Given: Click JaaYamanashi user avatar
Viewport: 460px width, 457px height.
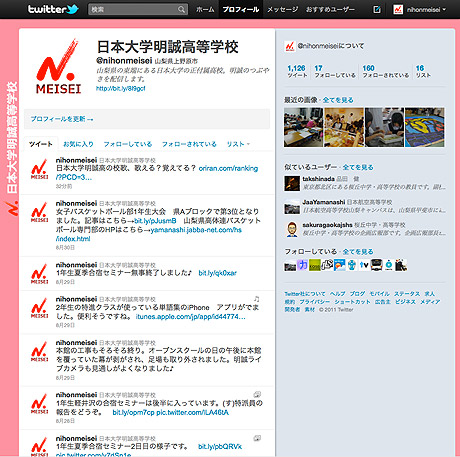Looking at the screenshot, I should coord(292,207).
